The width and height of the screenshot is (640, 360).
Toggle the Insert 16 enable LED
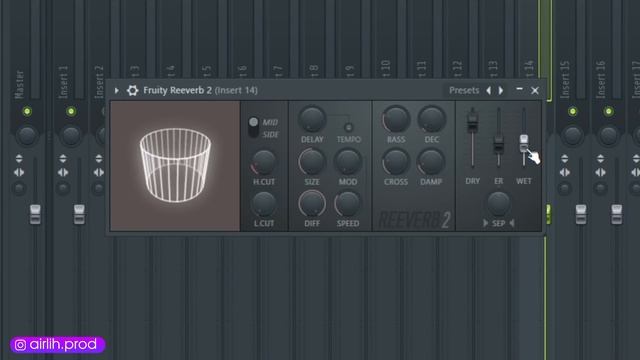pos(608,111)
